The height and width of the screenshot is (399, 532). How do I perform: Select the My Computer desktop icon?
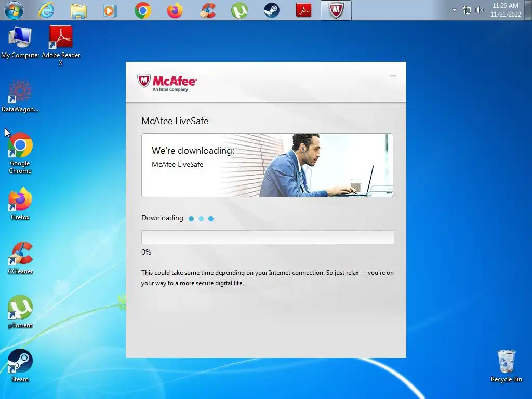20,43
